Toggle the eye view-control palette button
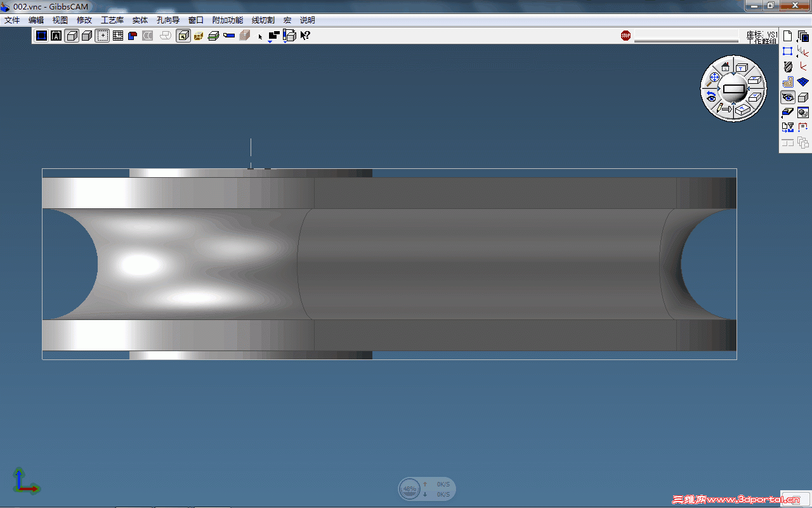The width and height of the screenshot is (812, 508). click(788, 97)
